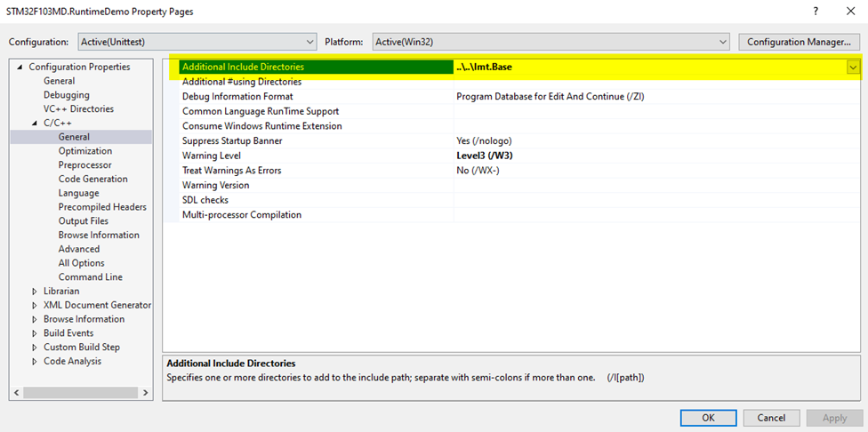868x432 pixels.
Task: Collapse the C/C++ tree node
Action: pos(35,123)
